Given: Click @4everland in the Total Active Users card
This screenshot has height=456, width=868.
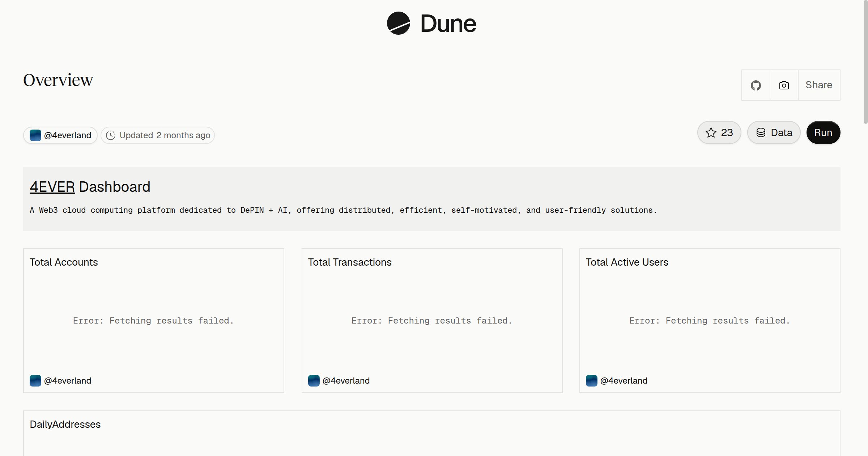Looking at the screenshot, I should (x=624, y=381).
